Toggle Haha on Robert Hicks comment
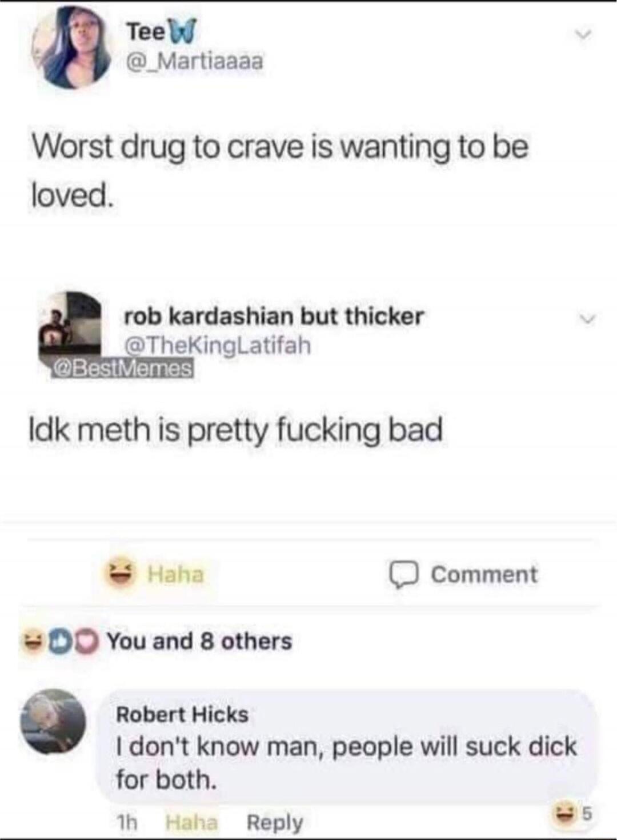The width and height of the screenshot is (617, 840). point(191,822)
